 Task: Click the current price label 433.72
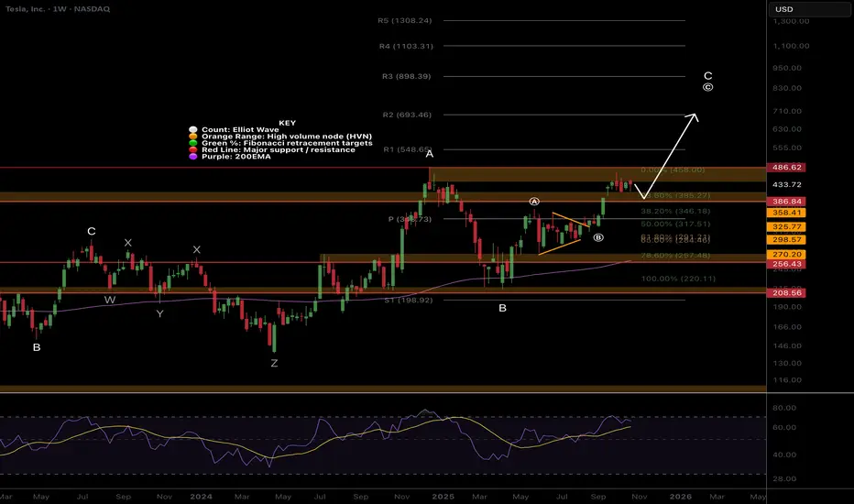[x=786, y=185]
